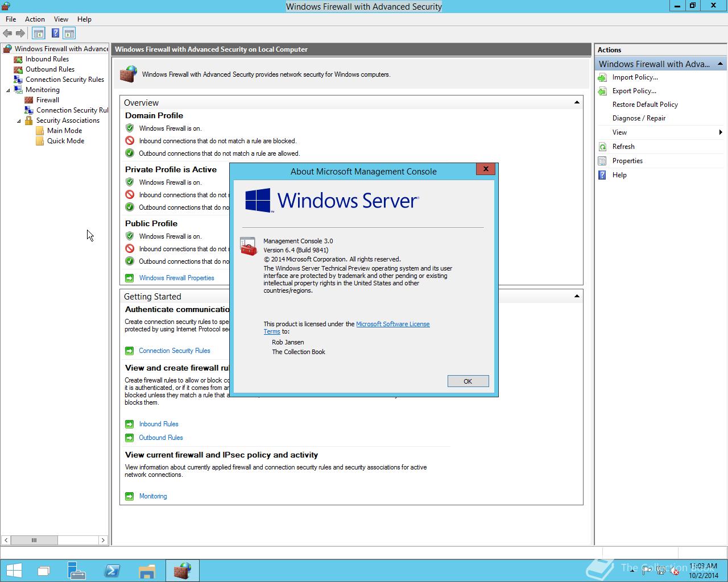728x582 pixels.
Task: Open the Main Mode folder
Action: [x=64, y=131]
